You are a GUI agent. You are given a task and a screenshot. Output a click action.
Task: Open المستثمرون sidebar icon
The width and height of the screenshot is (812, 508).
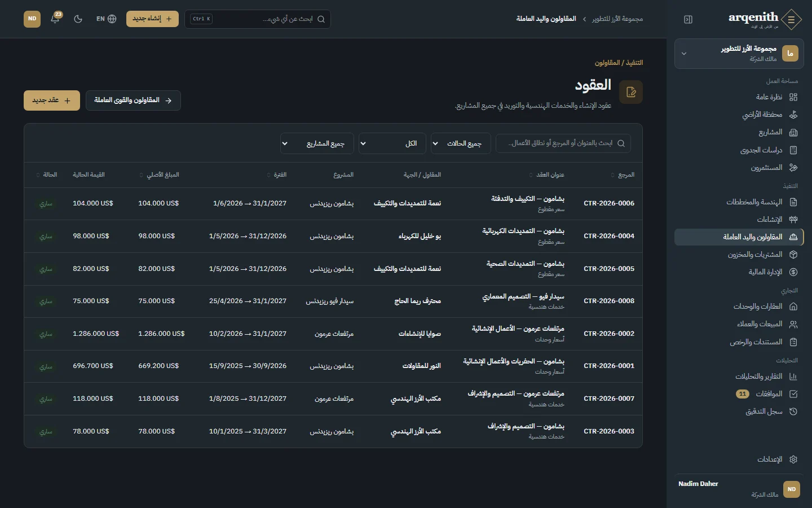[x=793, y=168]
